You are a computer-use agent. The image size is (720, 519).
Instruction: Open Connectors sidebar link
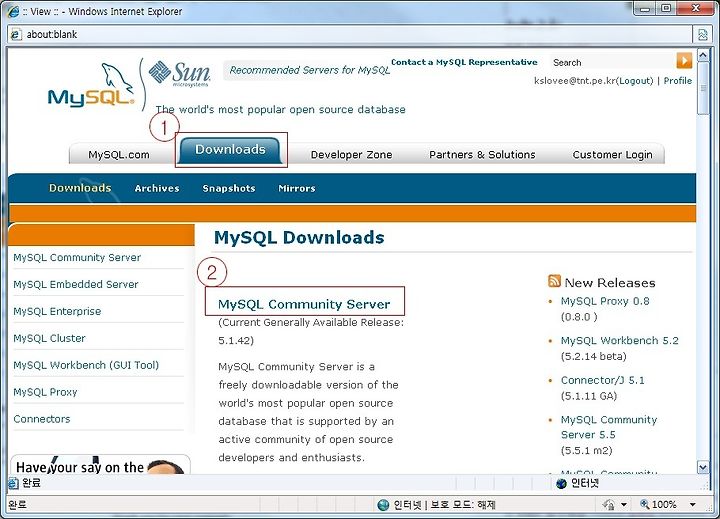42,419
